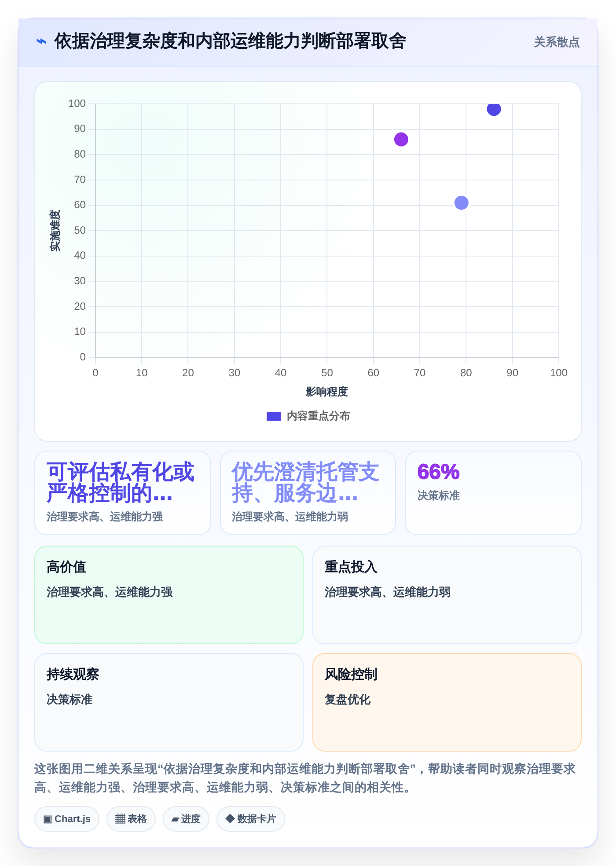Click the 66% metric value

click(438, 472)
